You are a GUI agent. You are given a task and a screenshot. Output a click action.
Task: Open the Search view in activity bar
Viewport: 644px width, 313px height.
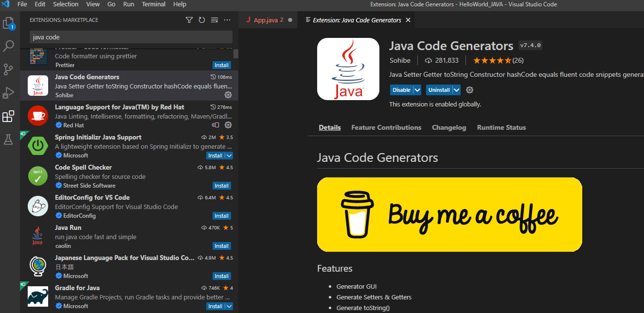click(9, 46)
